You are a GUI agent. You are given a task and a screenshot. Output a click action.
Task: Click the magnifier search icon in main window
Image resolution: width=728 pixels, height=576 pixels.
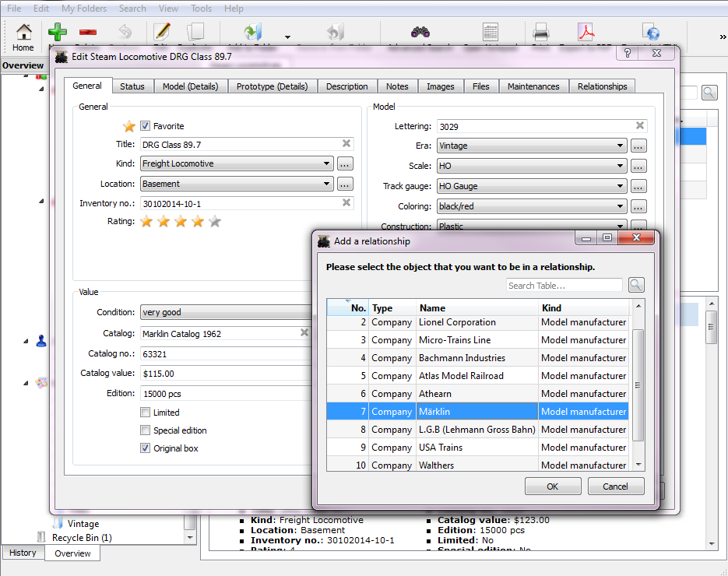pyautogui.click(x=709, y=93)
